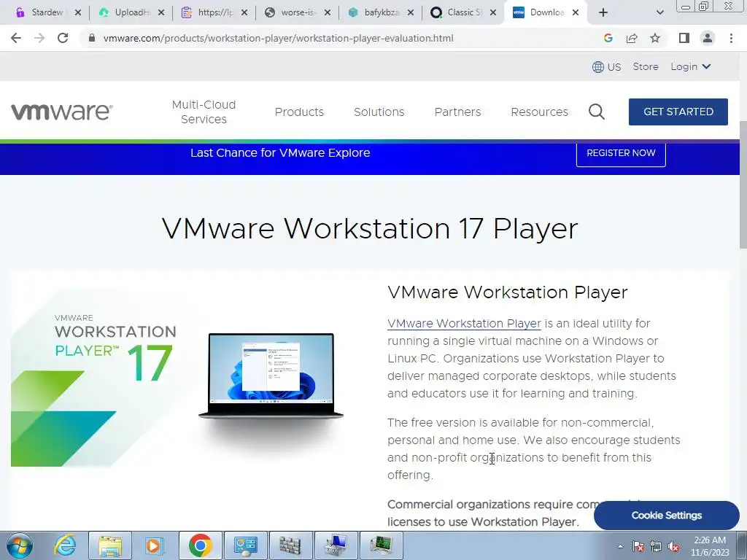Screen dimensions: 747x560
Task: Follow the VMware Workstation Player hyperlink
Action: [x=464, y=323]
